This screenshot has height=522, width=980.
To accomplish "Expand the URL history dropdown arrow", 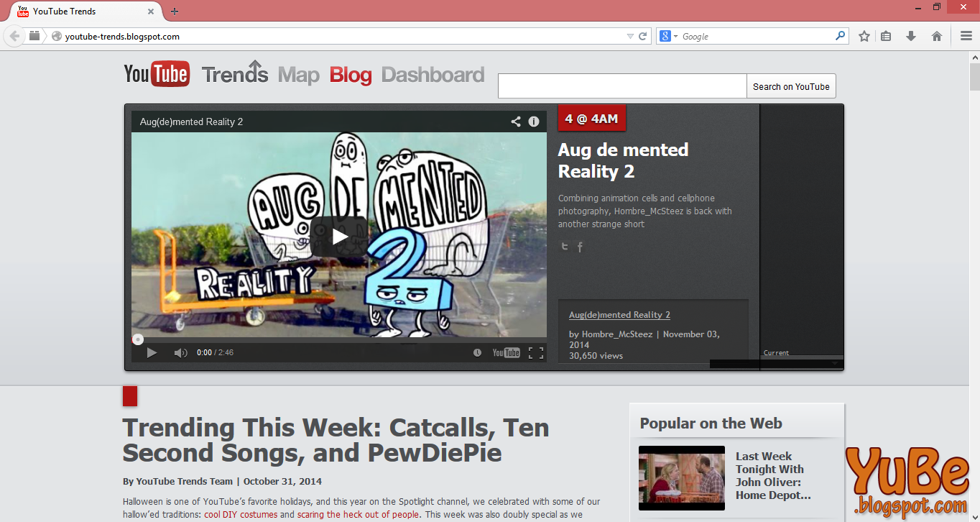I will [x=630, y=36].
